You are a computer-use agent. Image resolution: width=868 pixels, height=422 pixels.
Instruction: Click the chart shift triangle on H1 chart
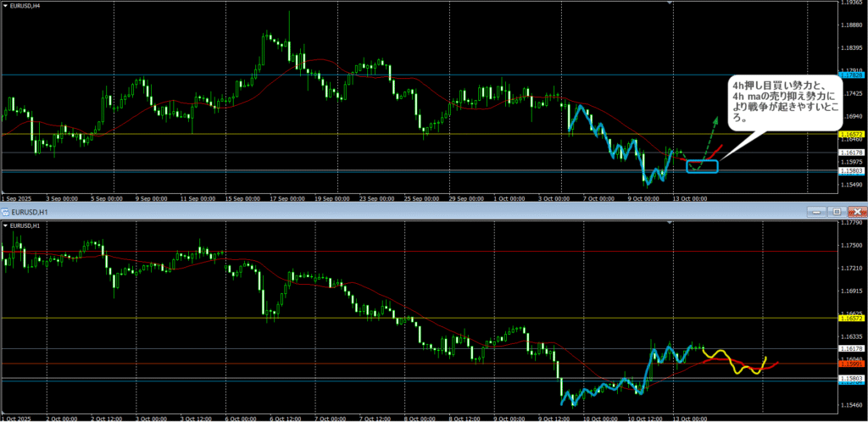pyautogui.click(x=671, y=224)
